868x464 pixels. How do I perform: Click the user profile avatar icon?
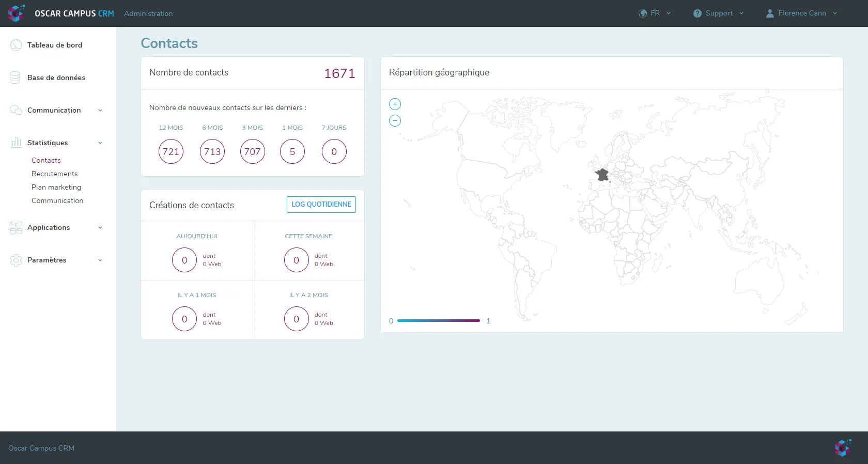770,13
